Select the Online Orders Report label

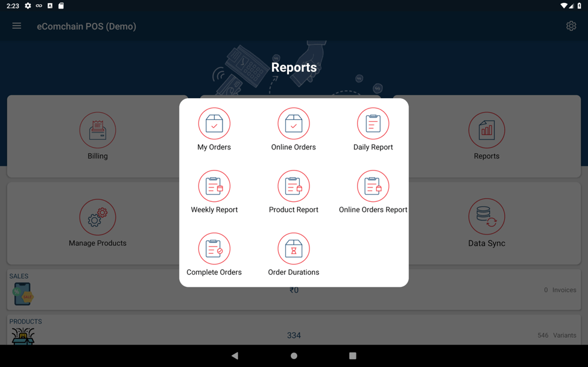coord(373,210)
